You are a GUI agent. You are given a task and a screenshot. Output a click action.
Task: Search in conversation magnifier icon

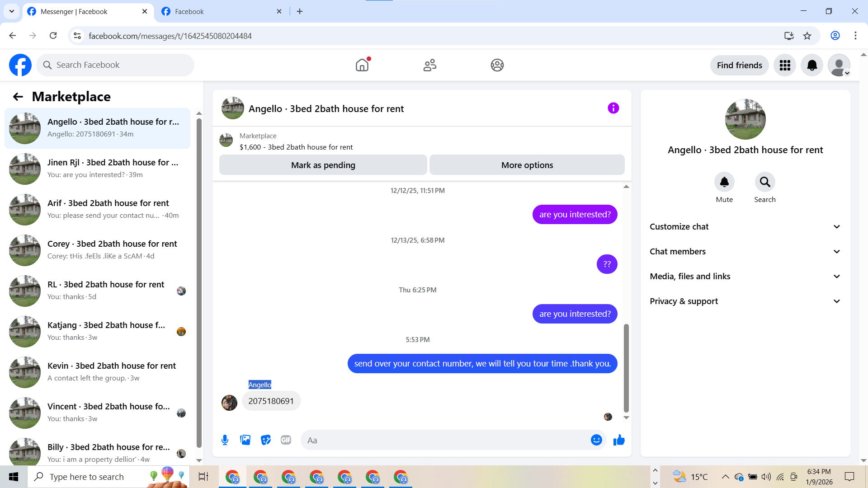point(764,182)
